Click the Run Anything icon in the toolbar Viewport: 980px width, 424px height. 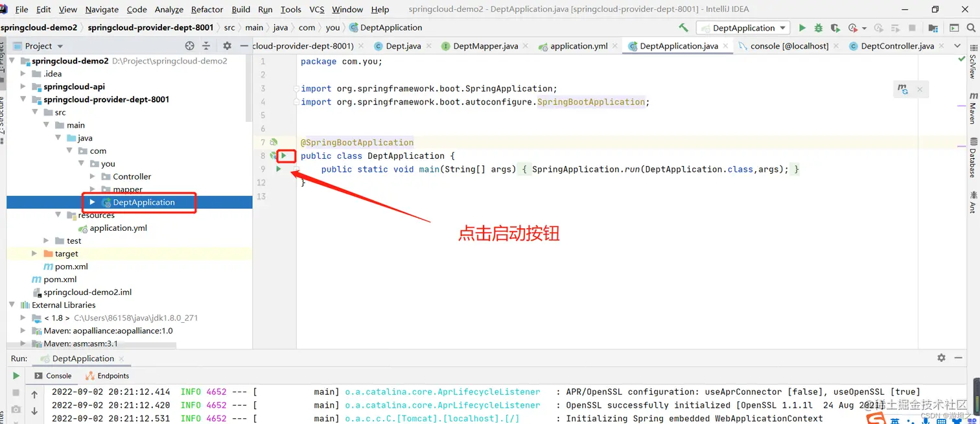(x=954, y=28)
